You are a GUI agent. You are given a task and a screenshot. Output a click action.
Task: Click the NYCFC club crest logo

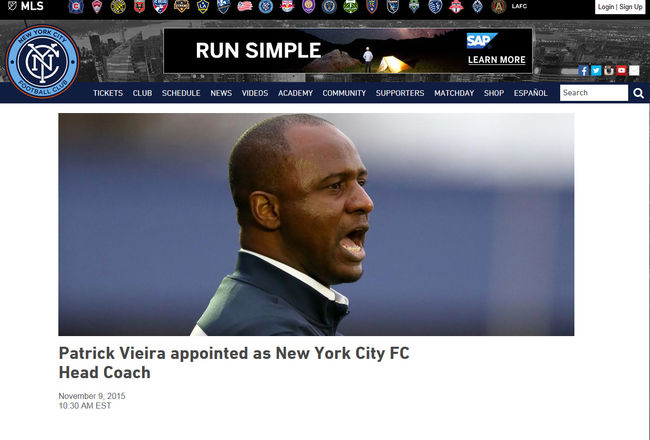(42, 61)
